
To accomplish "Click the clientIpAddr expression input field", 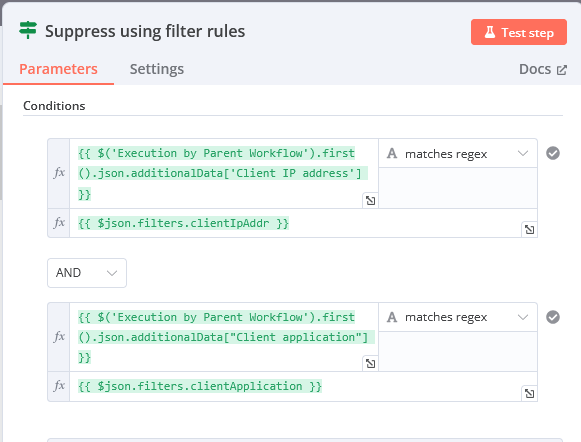I will pos(295,223).
